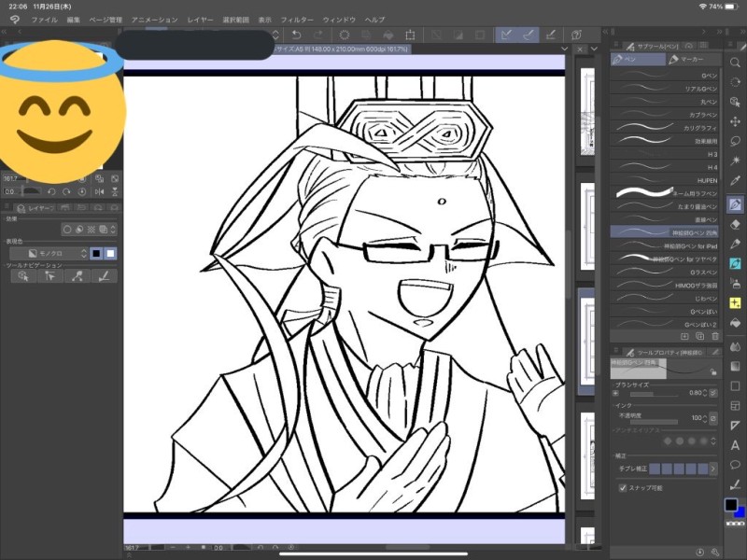Open the ファイル menu
This screenshot has height=560, width=747.
click(x=44, y=20)
